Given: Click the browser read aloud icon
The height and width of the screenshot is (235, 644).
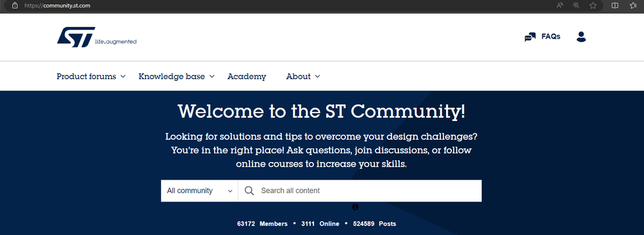Looking at the screenshot, I should (x=560, y=5).
